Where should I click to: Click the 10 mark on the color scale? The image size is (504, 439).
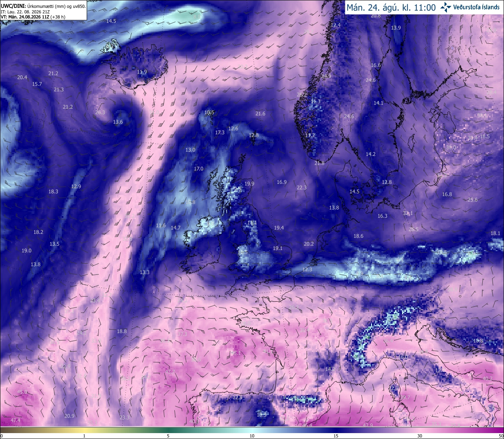tap(252, 436)
